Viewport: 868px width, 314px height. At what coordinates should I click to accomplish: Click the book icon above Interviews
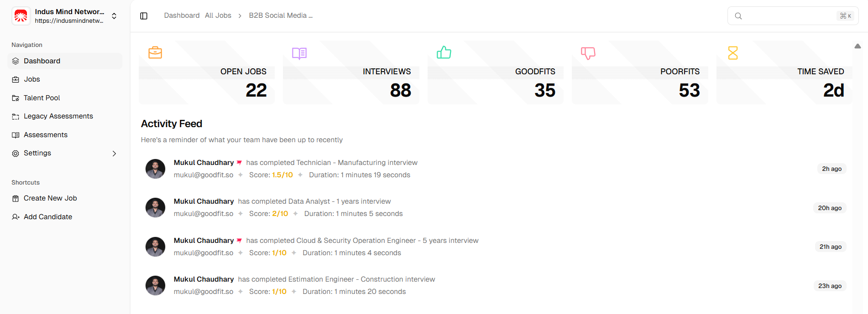point(299,53)
